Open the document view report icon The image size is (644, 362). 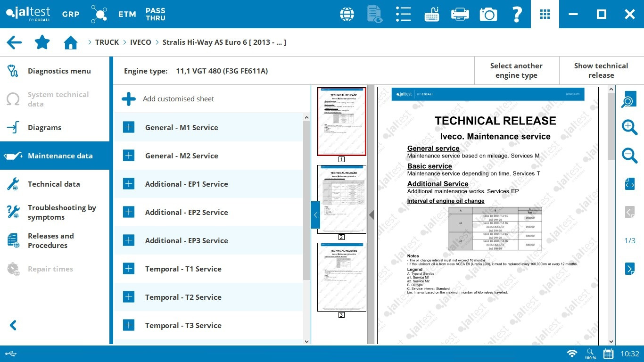375,14
